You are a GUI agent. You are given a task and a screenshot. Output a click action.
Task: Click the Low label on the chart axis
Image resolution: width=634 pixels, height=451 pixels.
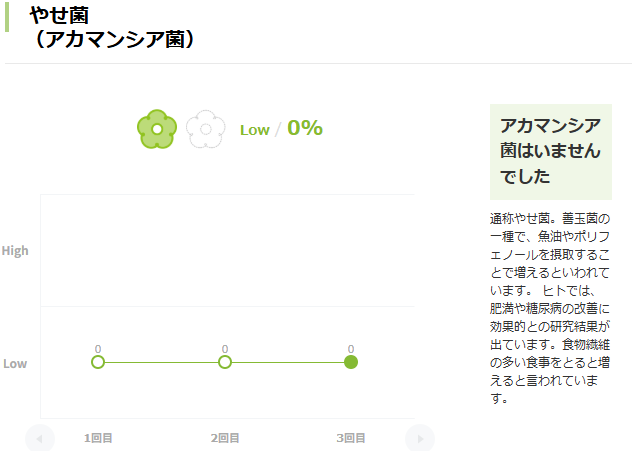(15, 364)
